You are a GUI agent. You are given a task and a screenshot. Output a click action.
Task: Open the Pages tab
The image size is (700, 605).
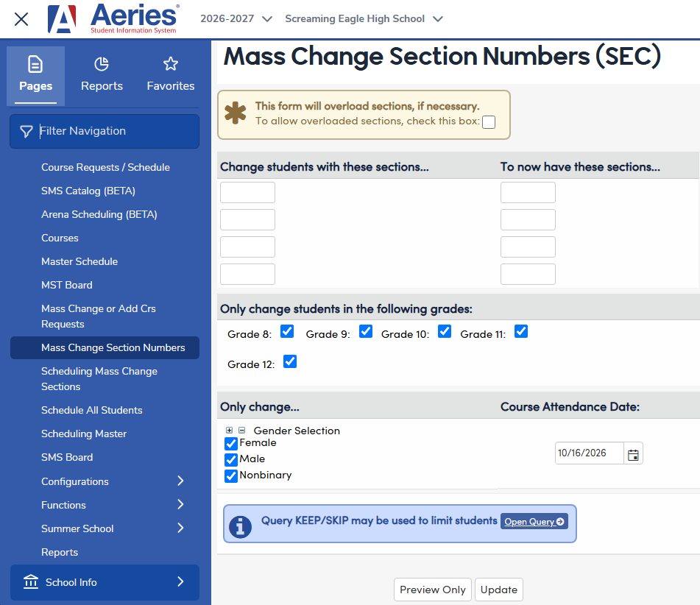[36, 76]
